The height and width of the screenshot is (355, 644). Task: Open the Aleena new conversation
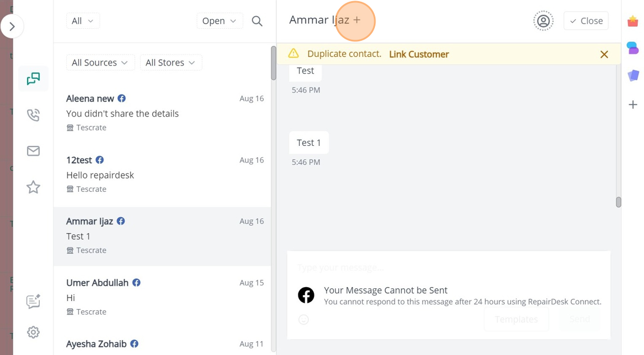(162, 113)
